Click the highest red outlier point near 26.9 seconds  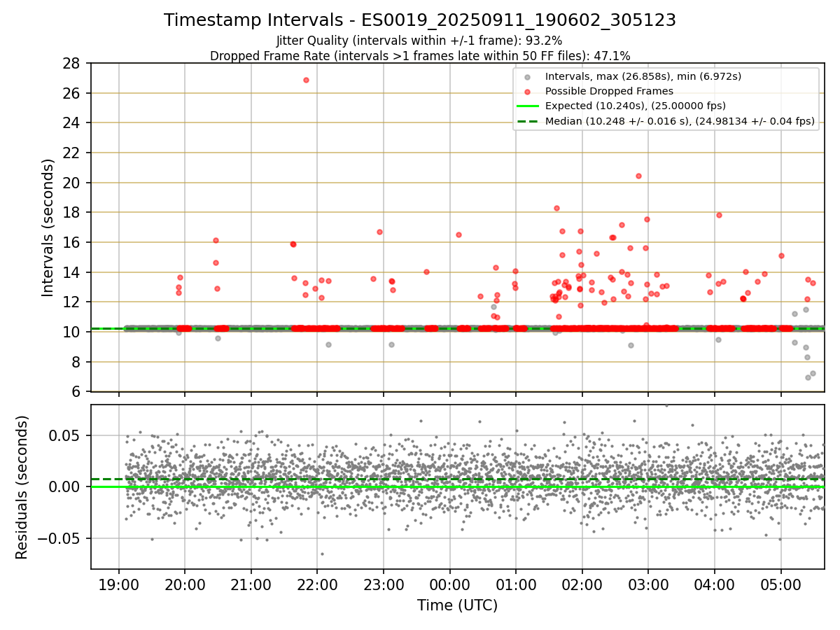click(x=306, y=80)
